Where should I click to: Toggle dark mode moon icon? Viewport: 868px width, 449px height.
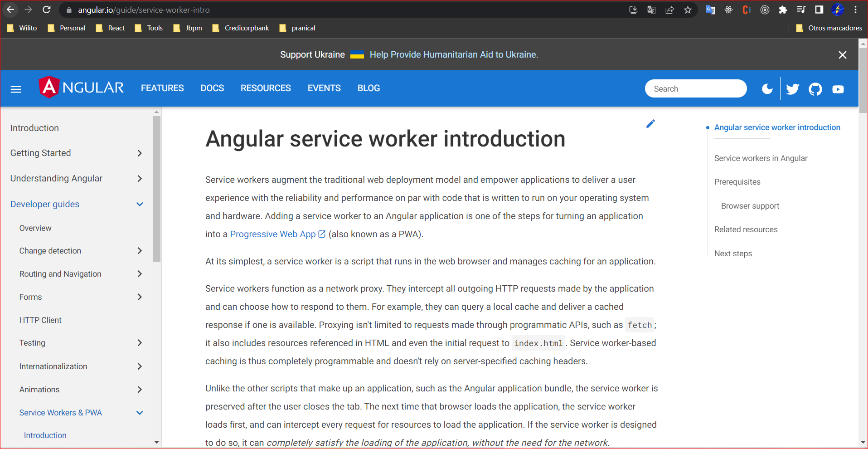tap(767, 89)
